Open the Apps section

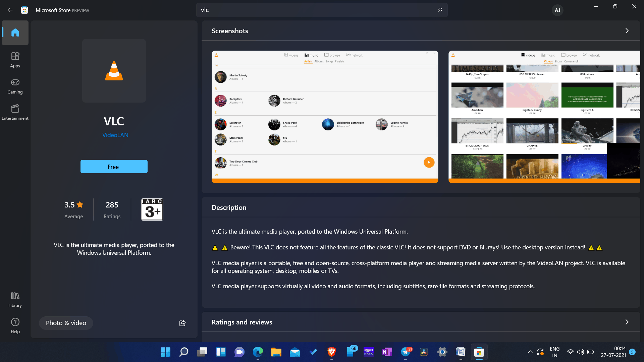[15, 60]
